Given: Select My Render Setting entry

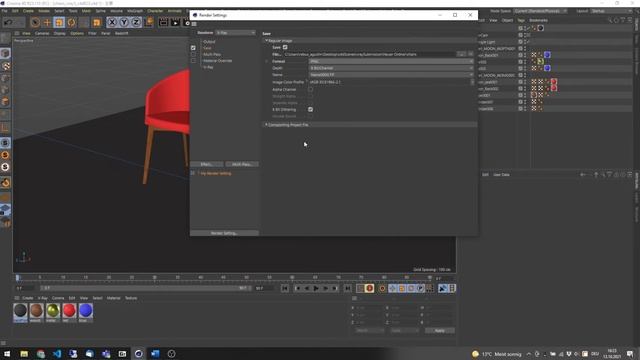Looking at the screenshot, I should (216, 173).
